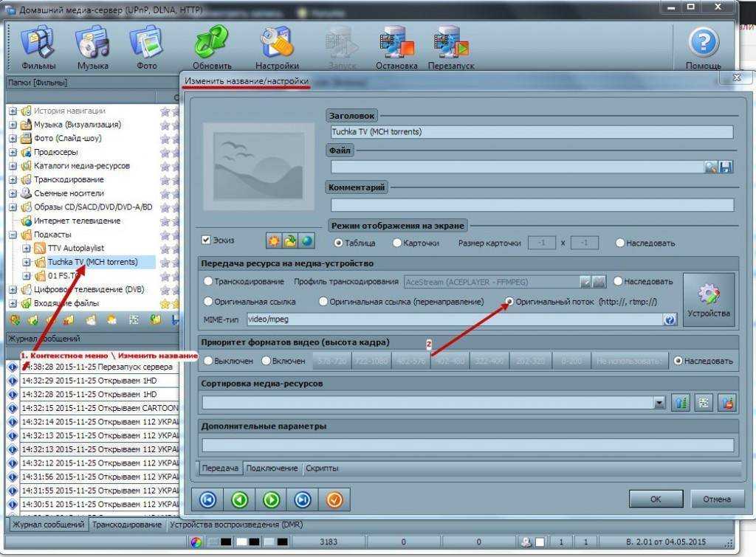Click the globe thumbnail icon next to Эскиз
Screen dimensions: 756x557
click(x=306, y=241)
